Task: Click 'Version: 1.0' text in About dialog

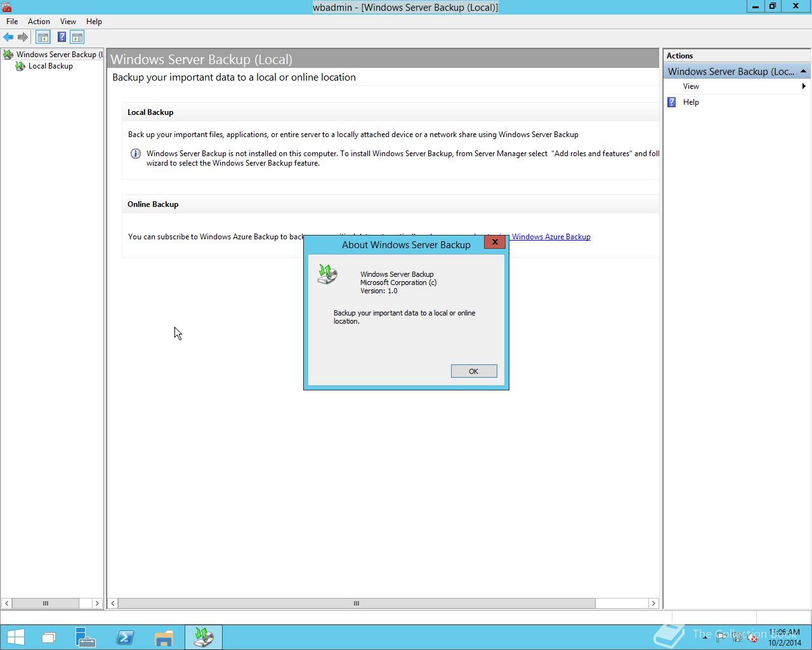Action: click(x=379, y=291)
